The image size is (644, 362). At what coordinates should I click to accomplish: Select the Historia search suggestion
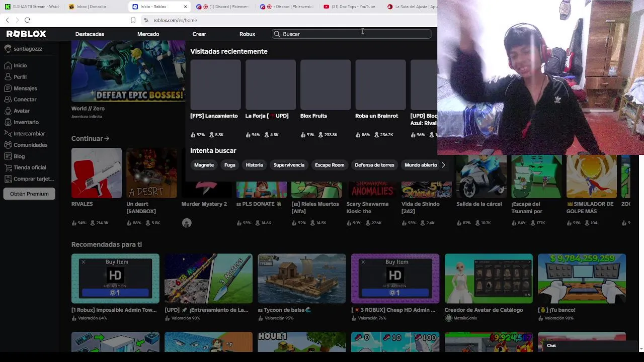click(254, 165)
